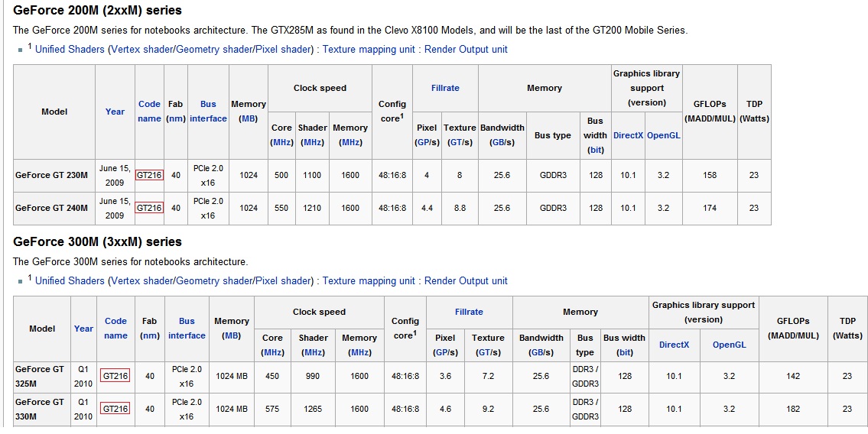868x434 pixels.
Task: Click the 990 shader clock value
Action: [312, 377]
